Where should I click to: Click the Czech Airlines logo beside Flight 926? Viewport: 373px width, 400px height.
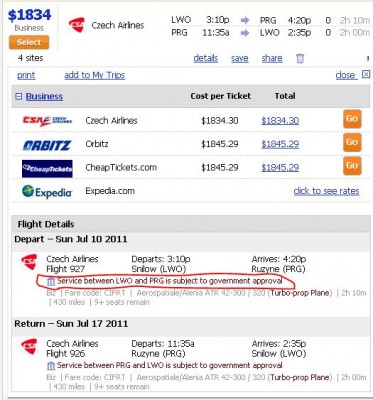coord(29,347)
